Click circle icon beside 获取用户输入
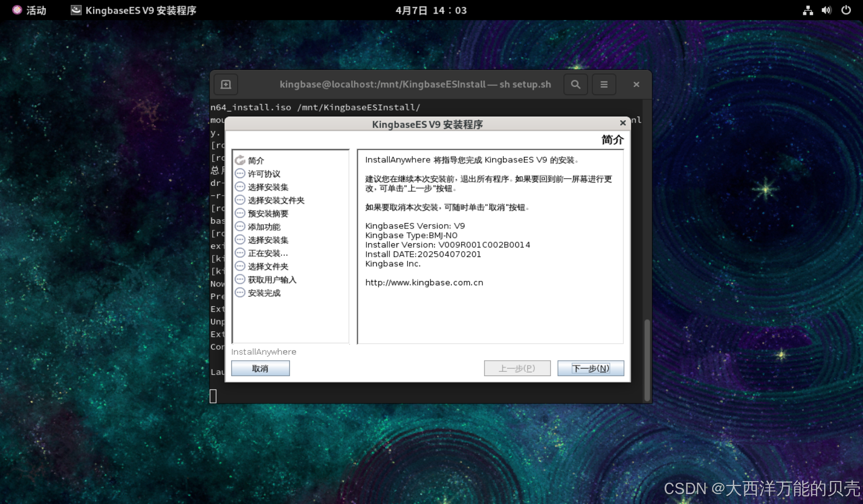Viewport: 863px width, 504px height. (x=240, y=279)
